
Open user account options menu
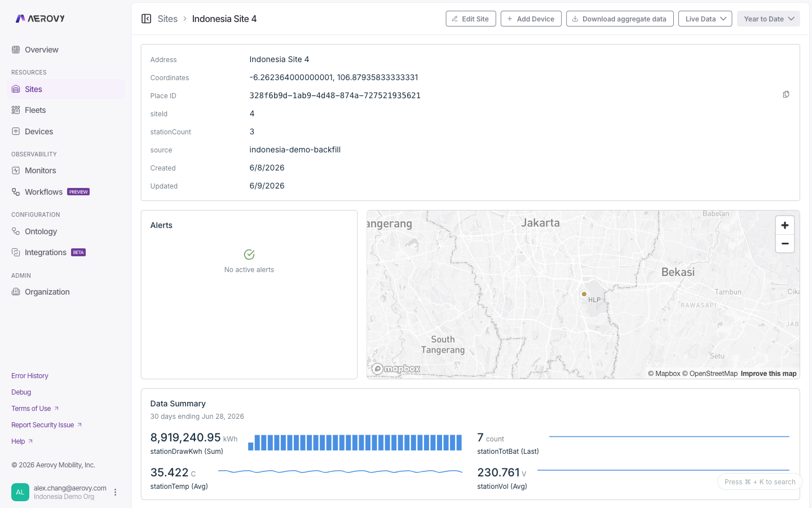pos(115,492)
